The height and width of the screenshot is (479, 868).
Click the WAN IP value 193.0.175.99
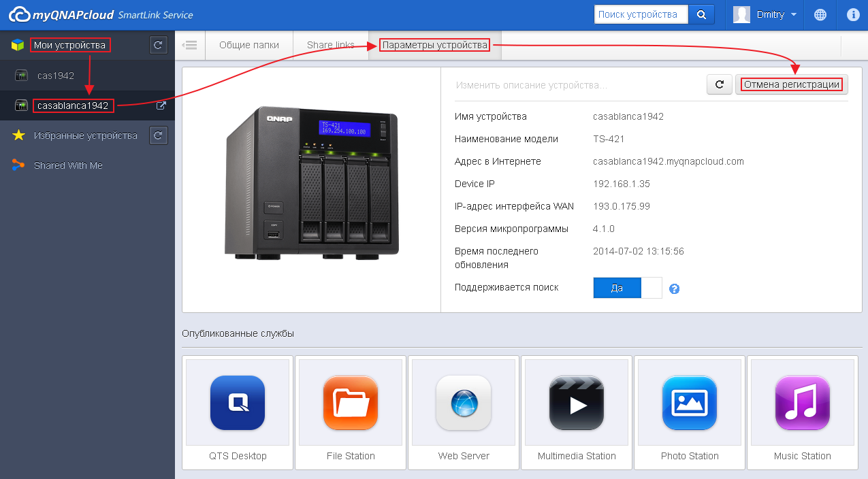[x=622, y=206]
